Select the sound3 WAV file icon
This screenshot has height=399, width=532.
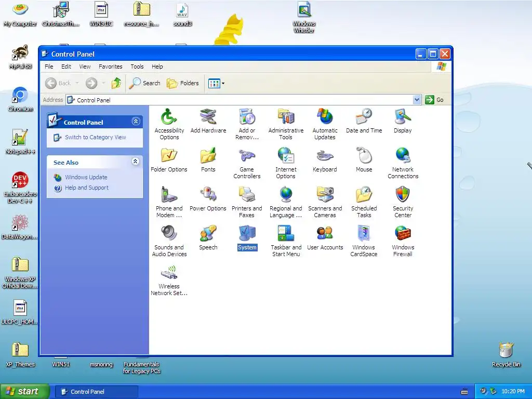coord(182,10)
